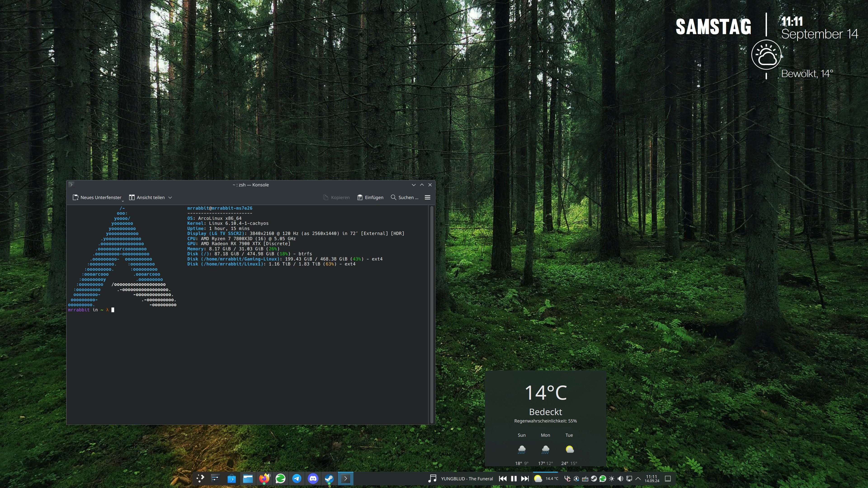This screenshot has height=488, width=868.
Task: Open the Discover software store icon
Action: click(232, 479)
